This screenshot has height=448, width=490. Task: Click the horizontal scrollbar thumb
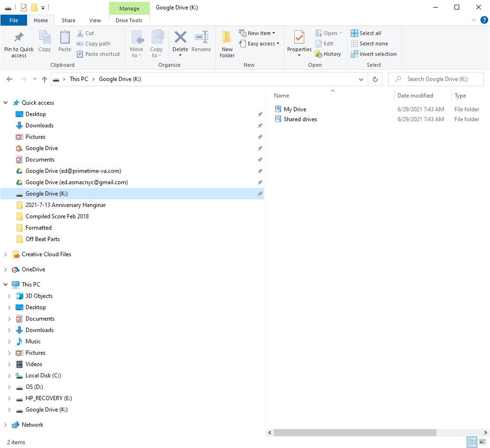coord(354,433)
